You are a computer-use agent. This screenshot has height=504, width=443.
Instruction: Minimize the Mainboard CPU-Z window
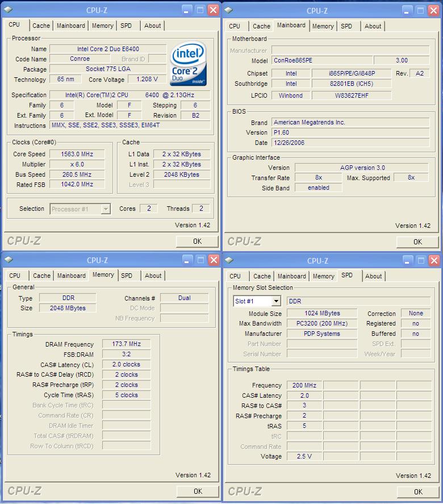click(407, 11)
